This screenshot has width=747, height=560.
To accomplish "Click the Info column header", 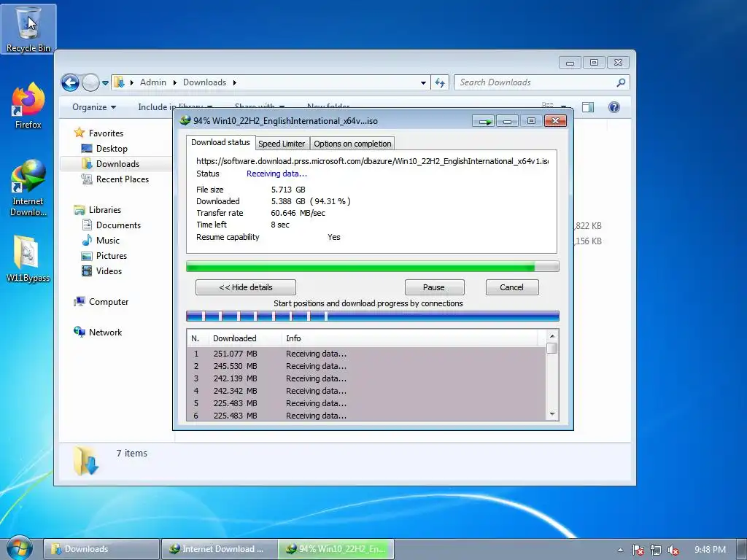I will [x=410, y=338].
